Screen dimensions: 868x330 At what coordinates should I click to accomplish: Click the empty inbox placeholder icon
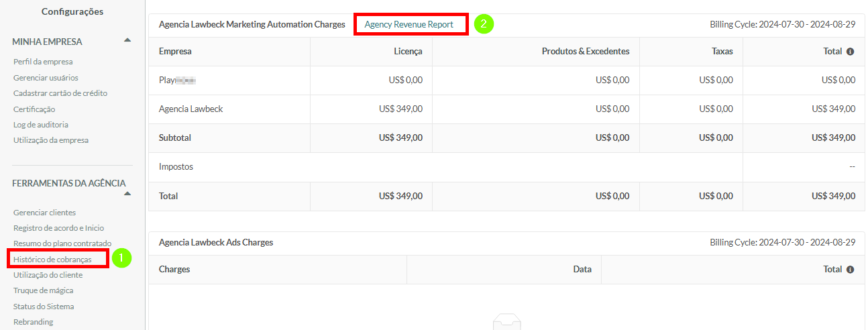[x=506, y=323]
